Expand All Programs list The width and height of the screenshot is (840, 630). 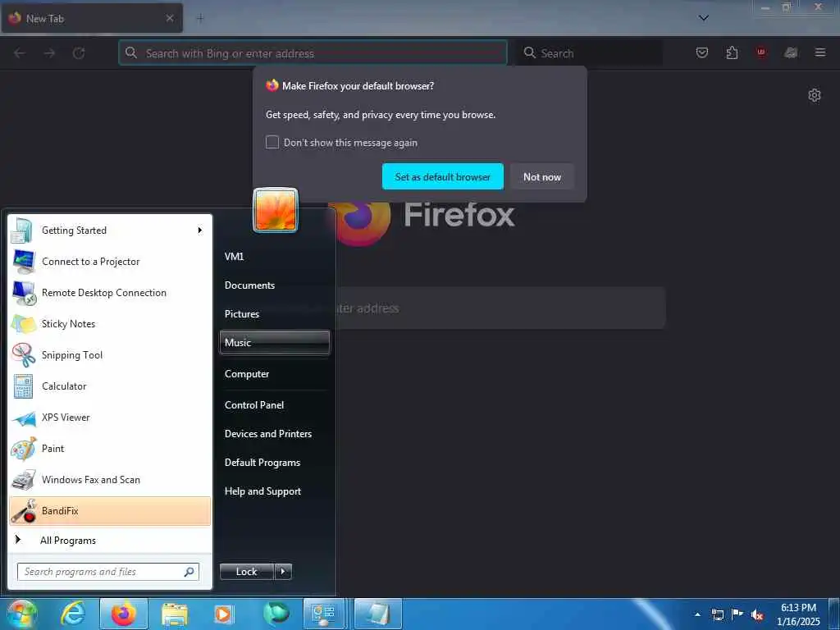coord(110,540)
